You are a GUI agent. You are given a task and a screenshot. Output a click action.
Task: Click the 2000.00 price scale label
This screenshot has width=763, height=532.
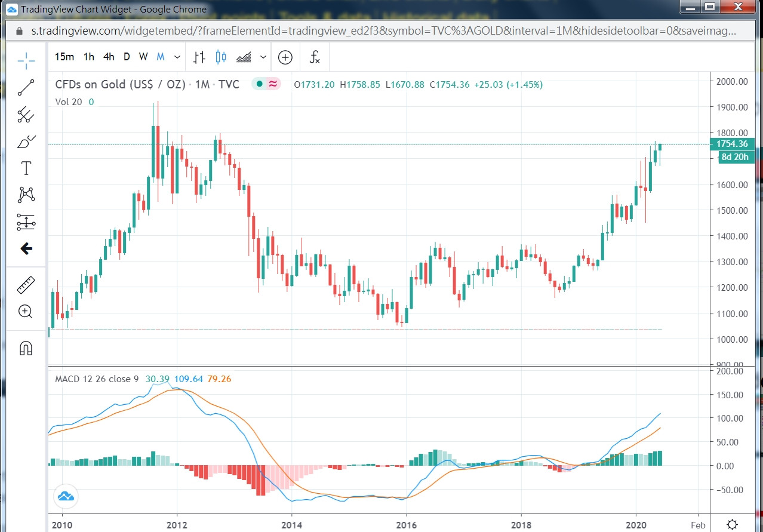(x=732, y=81)
